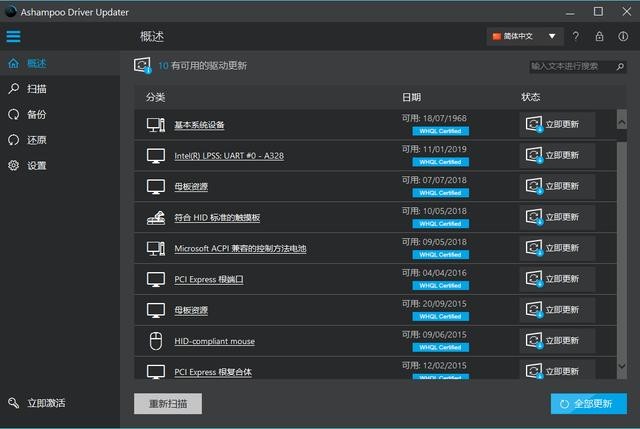The width and height of the screenshot is (640, 429).
Task: Click 立即更新 for Intel(R) LPSS UART
Action: [557, 155]
